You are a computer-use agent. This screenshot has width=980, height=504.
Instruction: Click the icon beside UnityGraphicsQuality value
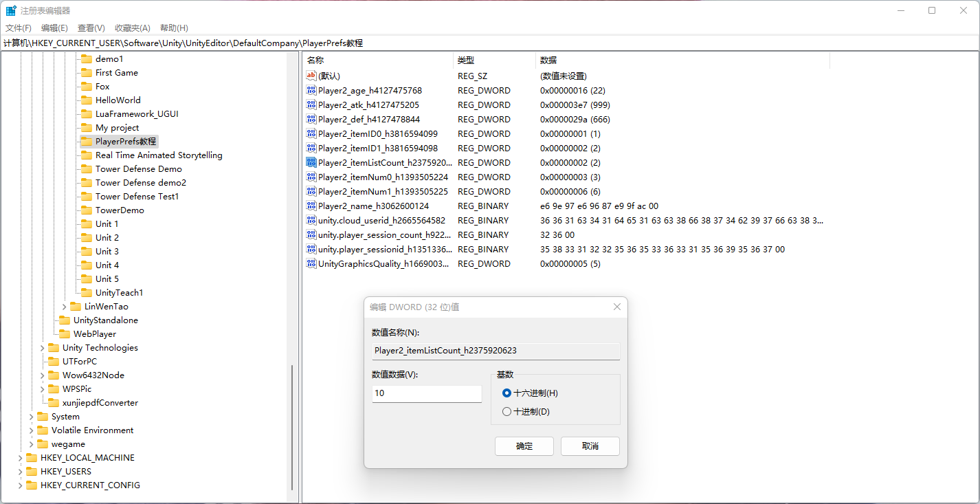311,264
